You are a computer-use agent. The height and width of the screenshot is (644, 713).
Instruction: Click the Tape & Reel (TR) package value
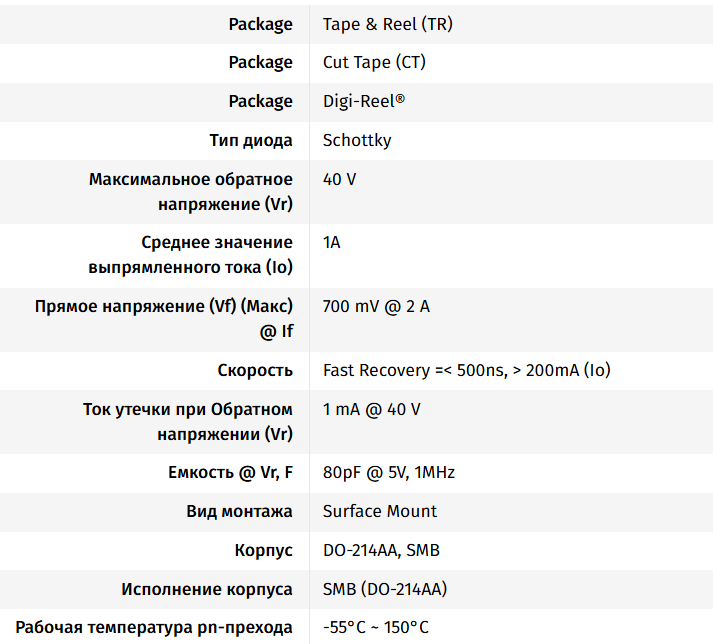point(387,24)
